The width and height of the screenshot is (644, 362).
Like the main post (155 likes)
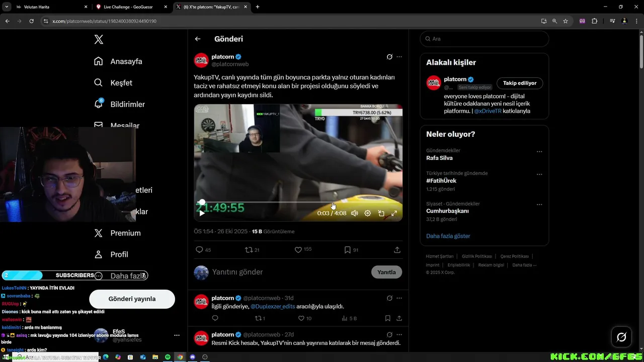pyautogui.click(x=303, y=250)
